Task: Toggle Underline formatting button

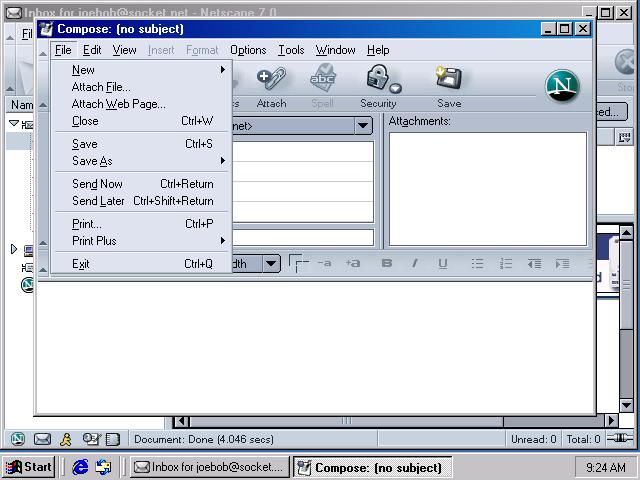Action: point(442,264)
